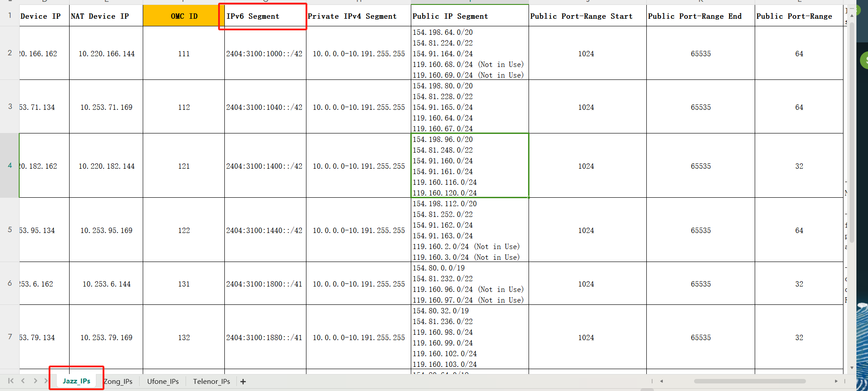Screen dimensions: 868x391
Task: Switch to the Ufone_IPs sheet
Action: coord(163,382)
